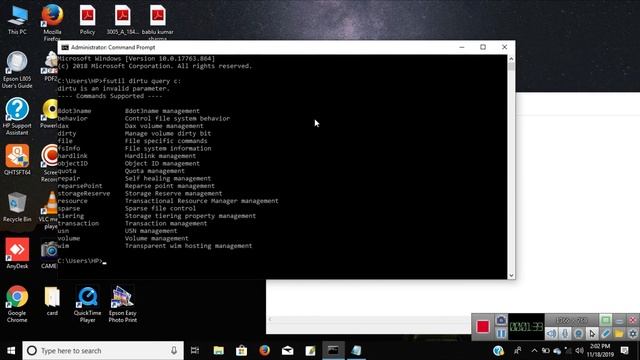The height and width of the screenshot is (360, 640).
Task: Open the recorder drawing pen tool
Action: coord(606,333)
